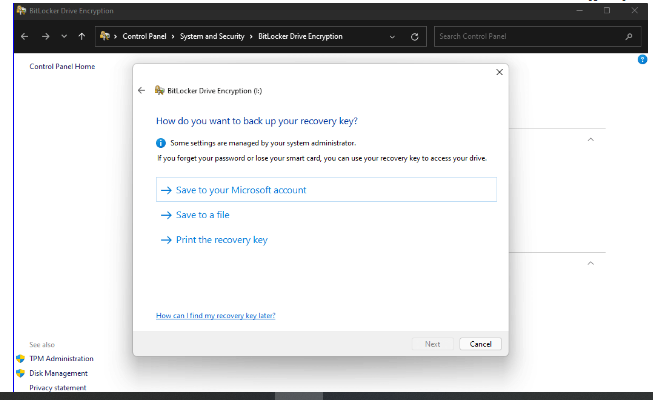Click the address bar location icon

(105, 36)
